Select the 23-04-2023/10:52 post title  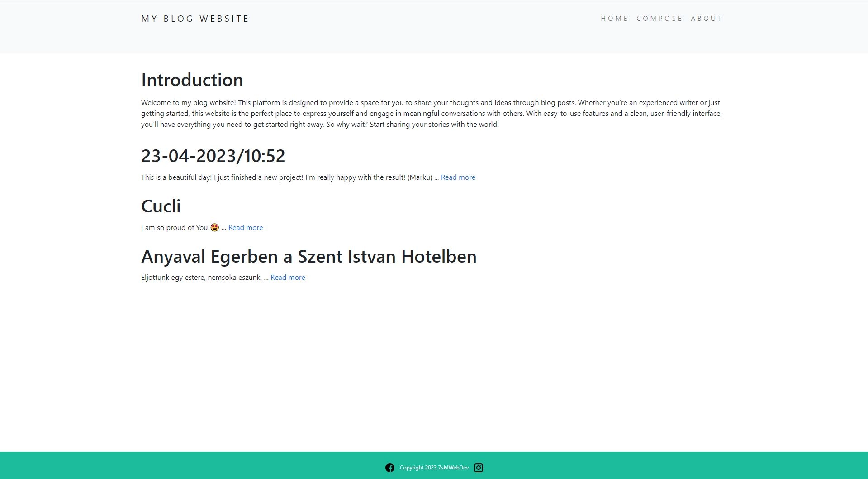213,156
